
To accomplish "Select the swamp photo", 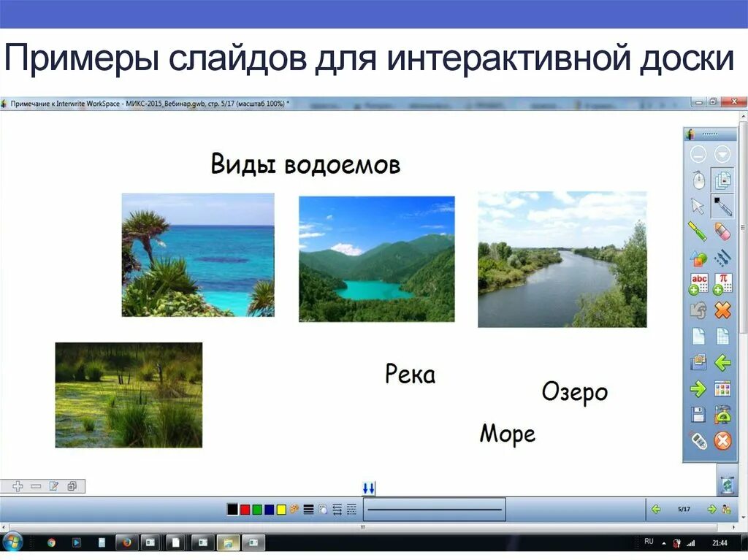I will point(129,395).
